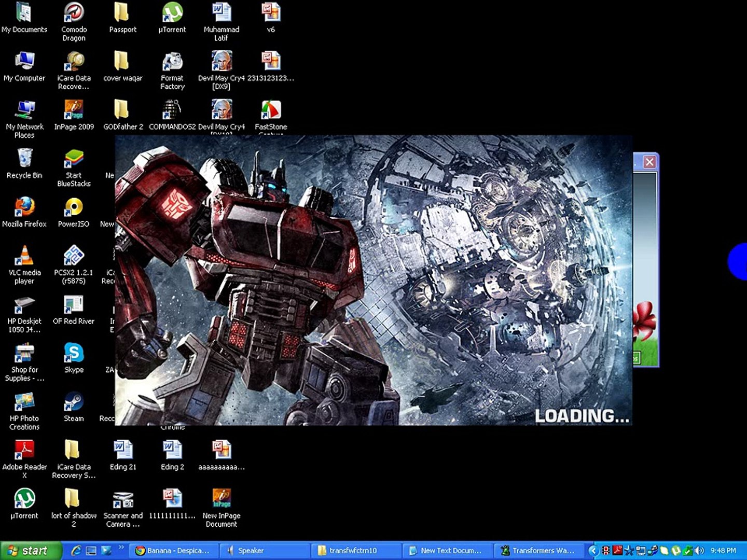Expand hidden system tray icons arrow
The height and width of the screenshot is (560, 747).
point(594,551)
